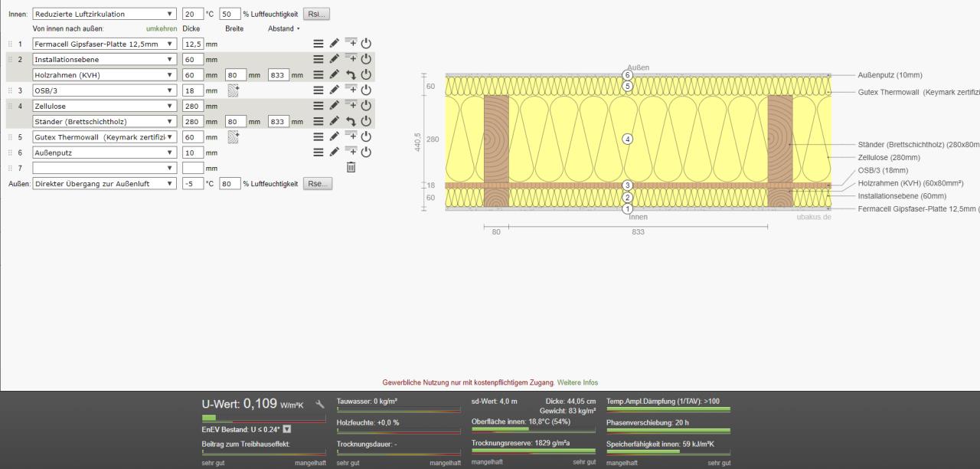Toggle power for Installationsebene layer

tap(366, 60)
